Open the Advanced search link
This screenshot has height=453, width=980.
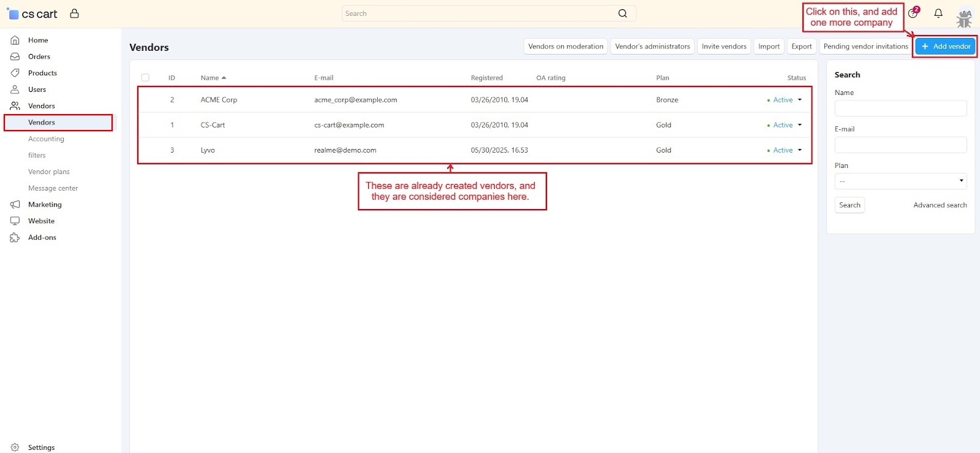[940, 205]
